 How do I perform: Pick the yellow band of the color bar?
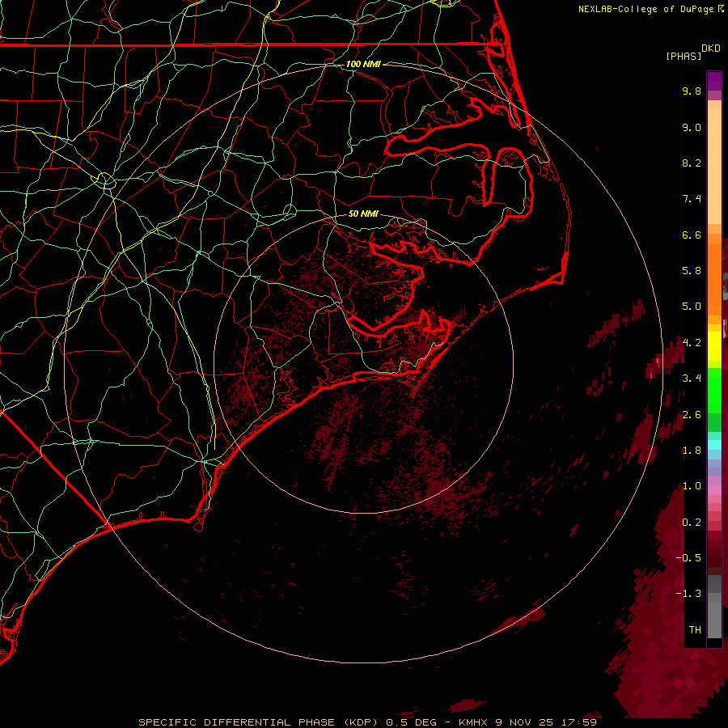click(714, 346)
